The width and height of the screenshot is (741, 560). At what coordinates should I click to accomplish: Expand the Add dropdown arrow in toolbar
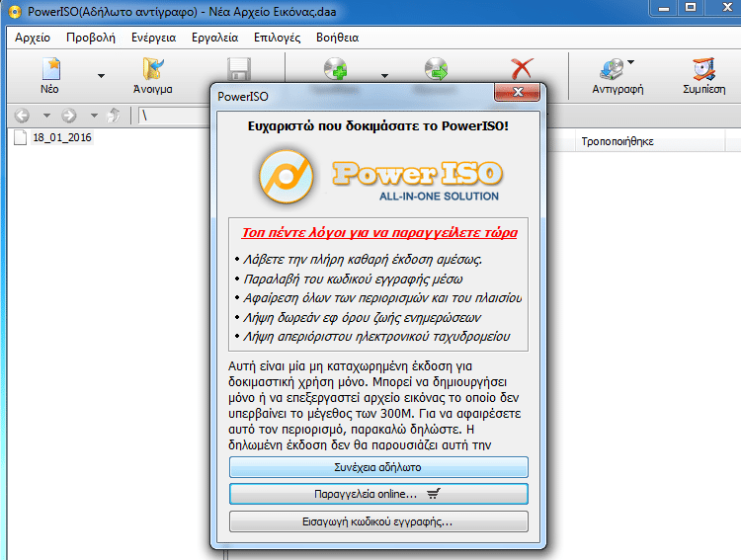[384, 76]
